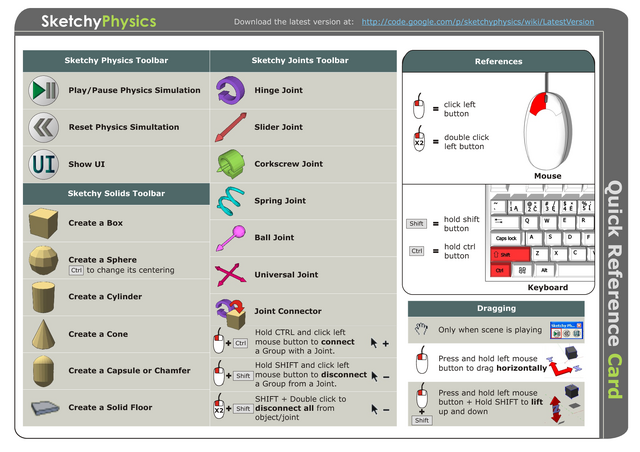Select the Create a Cone icon
This screenshot has width=640, height=452.
(43, 334)
